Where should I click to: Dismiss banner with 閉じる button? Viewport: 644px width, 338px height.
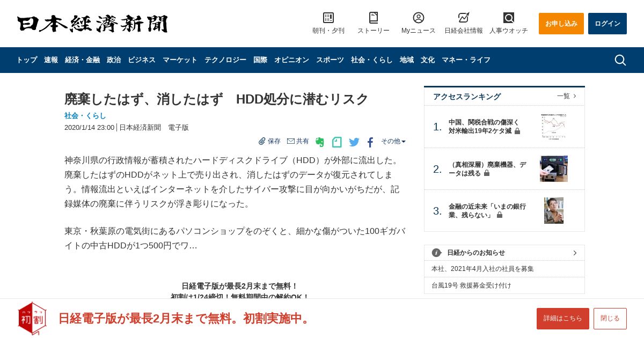[x=610, y=319]
